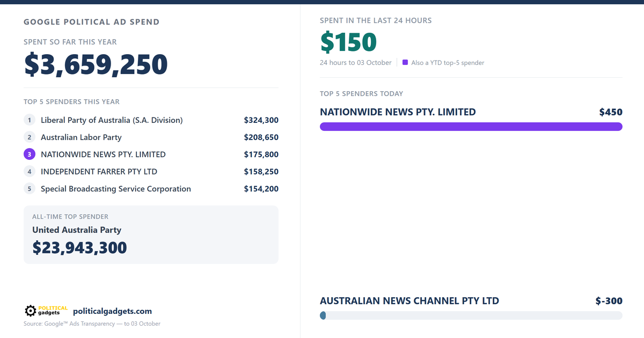Click the Google Ads Transparency source note
Viewport: 644px width, 338px height.
(92, 324)
